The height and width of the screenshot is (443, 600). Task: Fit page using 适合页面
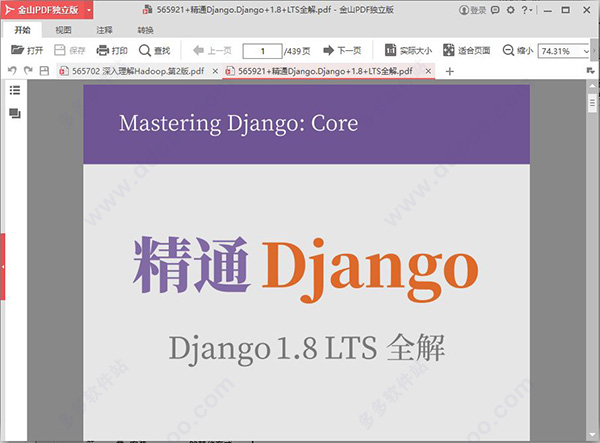[466, 50]
